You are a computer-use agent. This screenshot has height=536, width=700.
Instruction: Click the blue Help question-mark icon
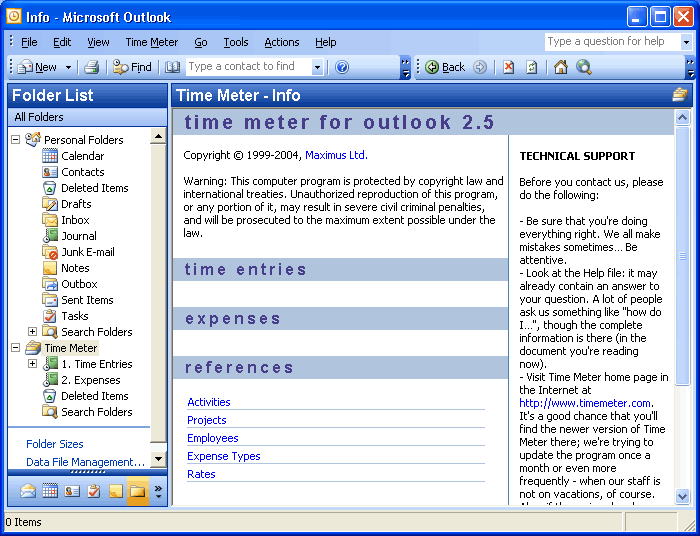click(342, 67)
